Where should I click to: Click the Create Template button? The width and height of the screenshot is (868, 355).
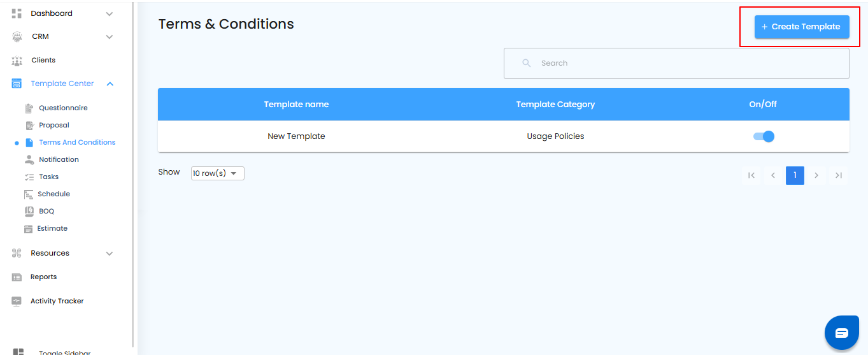pyautogui.click(x=802, y=27)
